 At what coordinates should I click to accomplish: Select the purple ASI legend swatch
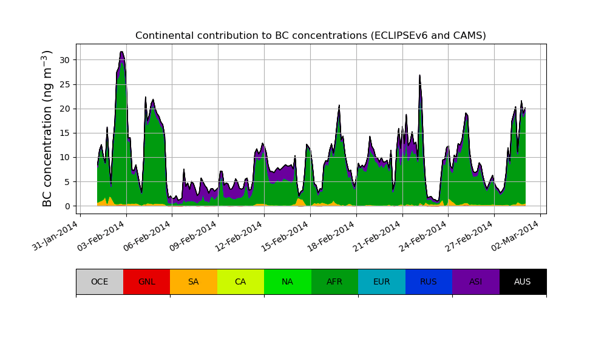pos(475,281)
